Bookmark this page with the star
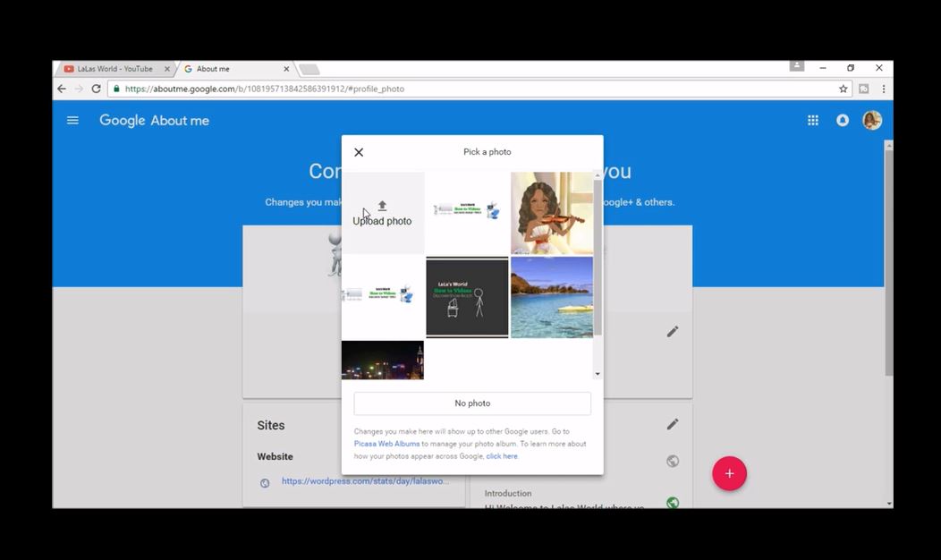The height and width of the screenshot is (560, 941). click(844, 89)
